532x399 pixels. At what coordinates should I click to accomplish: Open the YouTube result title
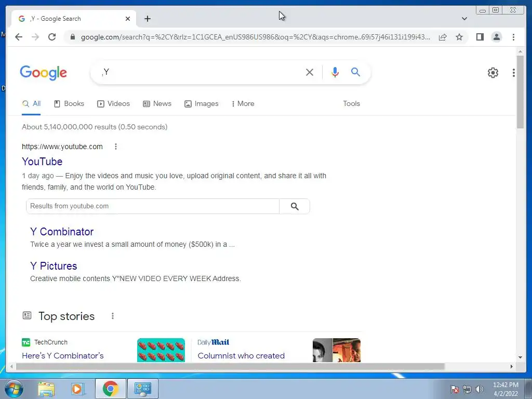pyautogui.click(x=42, y=162)
